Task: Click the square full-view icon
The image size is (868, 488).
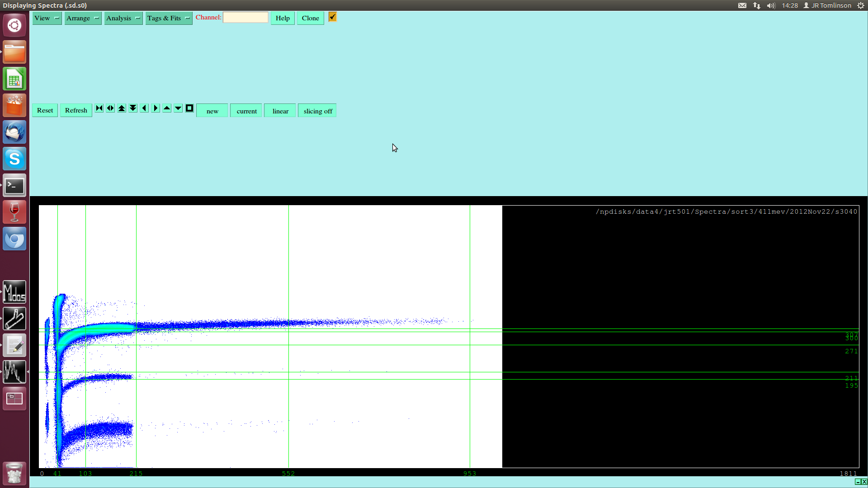Action: coord(189,108)
